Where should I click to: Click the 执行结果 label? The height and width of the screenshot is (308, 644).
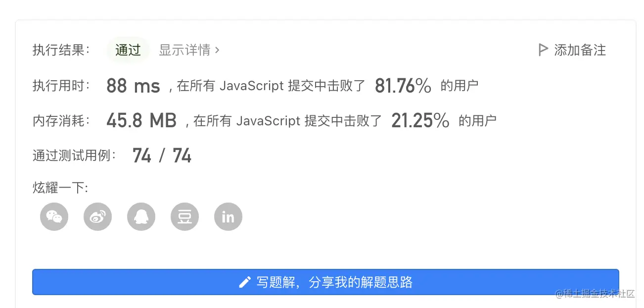pyautogui.click(x=61, y=50)
